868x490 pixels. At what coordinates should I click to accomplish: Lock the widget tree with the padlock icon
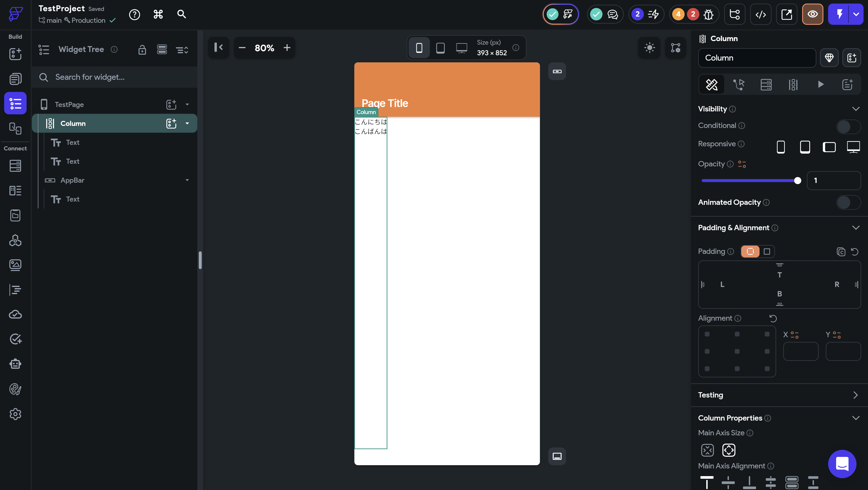[142, 50]
